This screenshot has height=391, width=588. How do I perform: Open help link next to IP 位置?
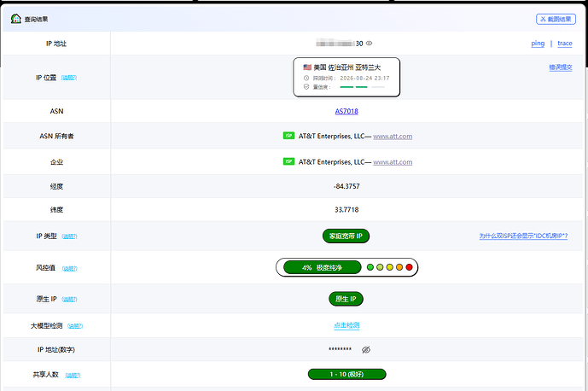click(x=69, y=78)
